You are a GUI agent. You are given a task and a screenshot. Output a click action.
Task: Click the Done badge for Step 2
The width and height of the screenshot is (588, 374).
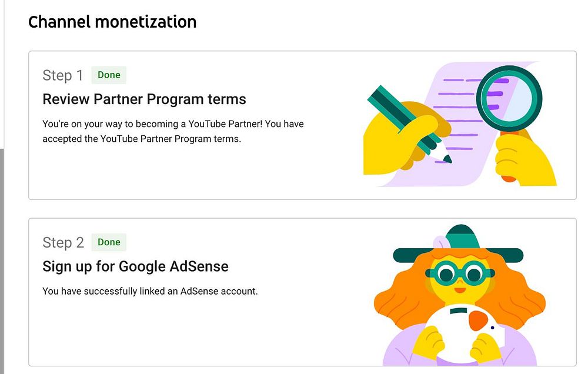coord(109,242)
